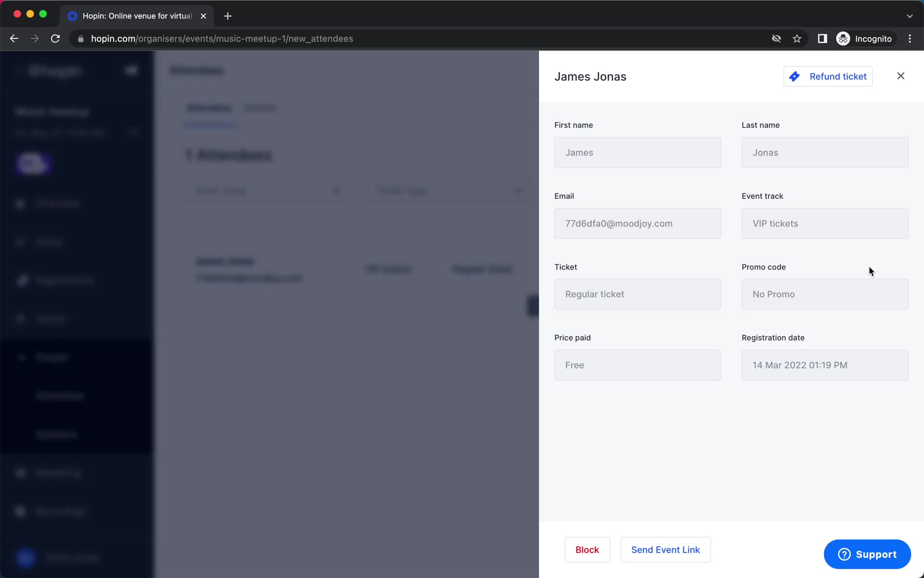Bookmark this page with the star icon

tap(797, 39)
